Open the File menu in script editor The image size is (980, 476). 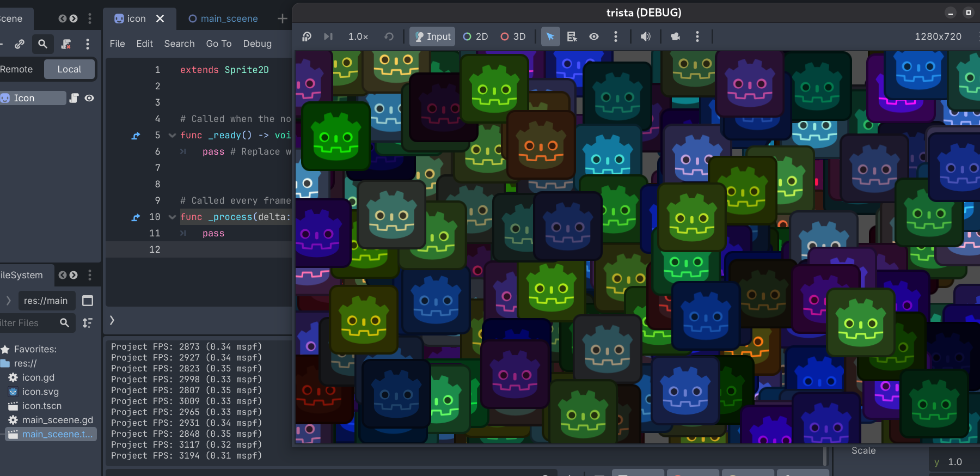point(117,44)
